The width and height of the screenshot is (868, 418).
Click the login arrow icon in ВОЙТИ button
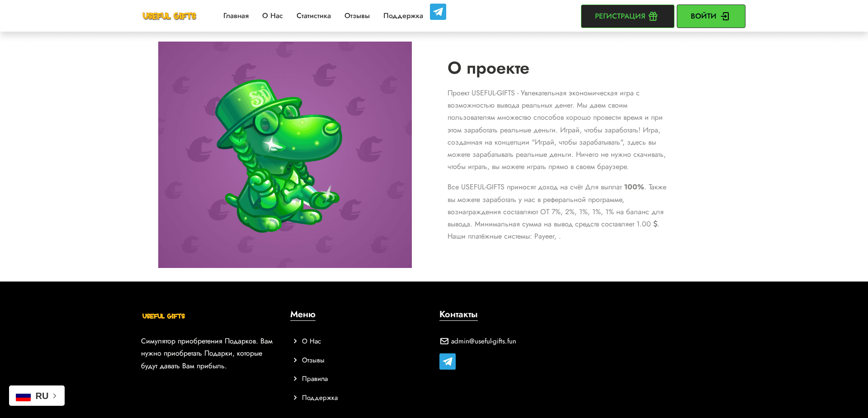click(x=726, y=16)
